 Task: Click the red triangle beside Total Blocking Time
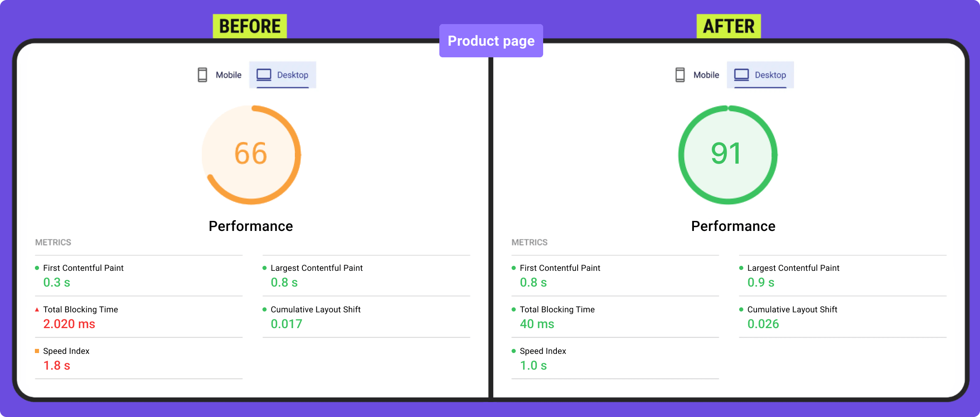(37, 309)
